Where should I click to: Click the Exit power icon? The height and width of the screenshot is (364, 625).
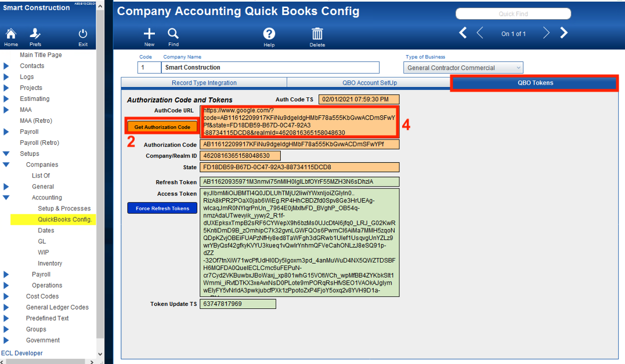point(83,38)
